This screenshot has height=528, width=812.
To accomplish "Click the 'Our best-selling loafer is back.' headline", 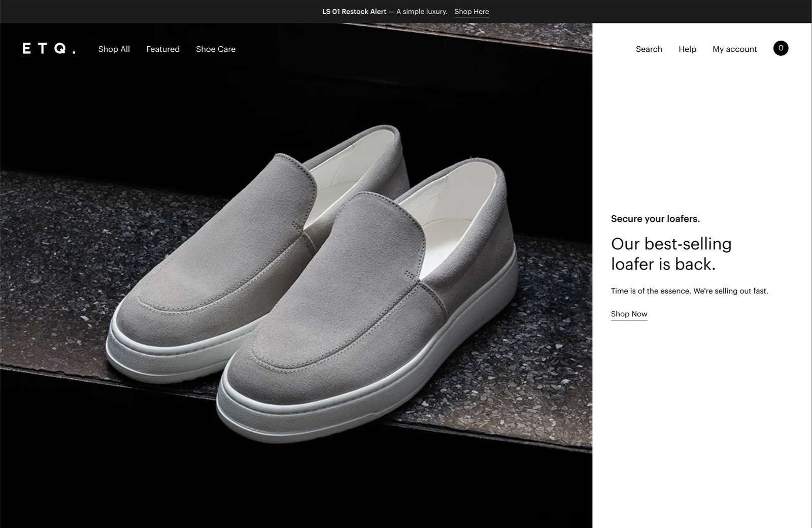I will click(671, 254).
